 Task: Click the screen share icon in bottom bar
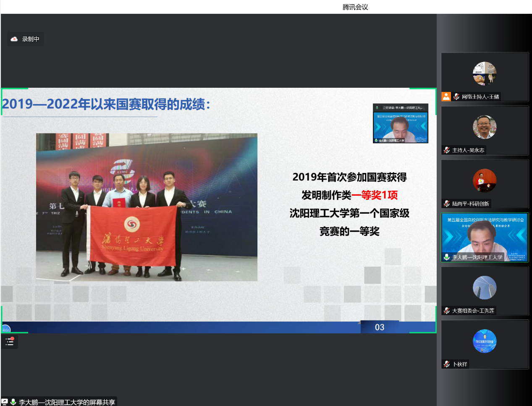(x=5, y=402)
